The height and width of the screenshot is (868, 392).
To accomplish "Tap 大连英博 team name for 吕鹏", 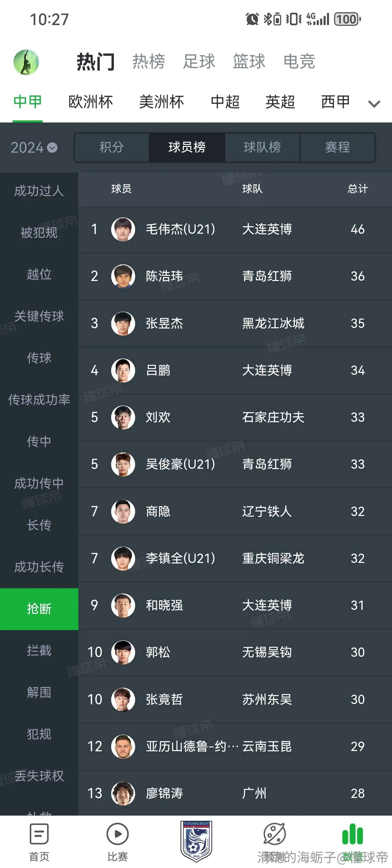I will [267, 370].
